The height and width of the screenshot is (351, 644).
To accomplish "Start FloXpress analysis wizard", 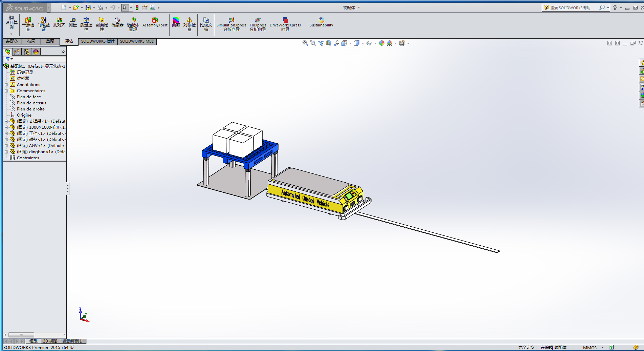I will pyautogui.click(x=258, y=24).
